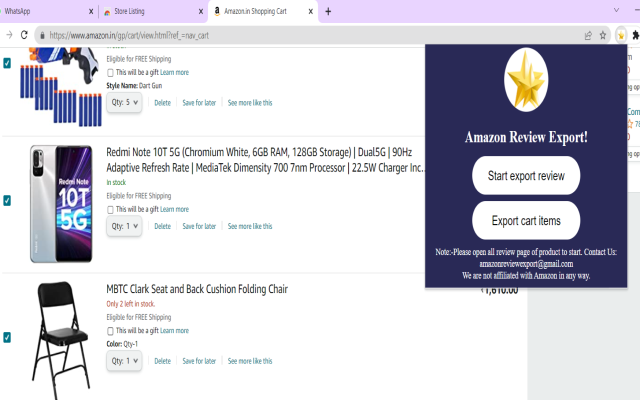The image size is (640, 400).
Task: Click 'We are not affiliated with Amazon' note
Action: click(526, 276)
